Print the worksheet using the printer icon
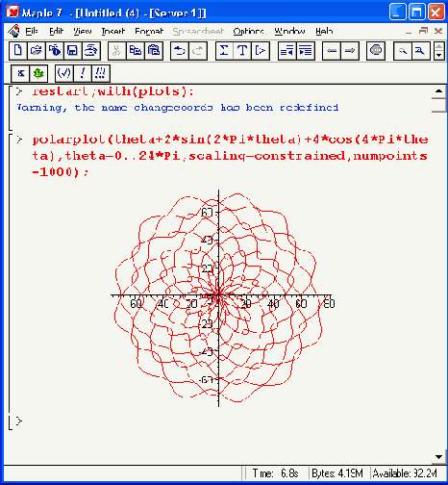Screen dimensions: 448x485 (91, 51)
